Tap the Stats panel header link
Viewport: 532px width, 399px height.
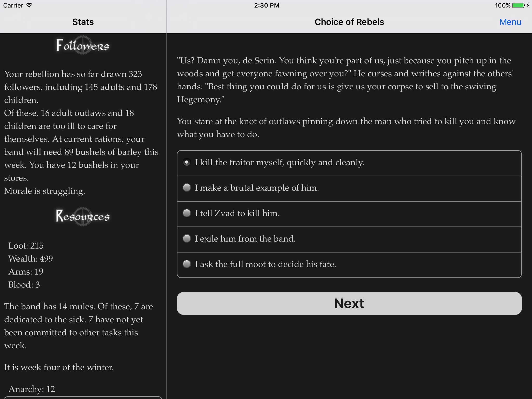pos(83,22)
